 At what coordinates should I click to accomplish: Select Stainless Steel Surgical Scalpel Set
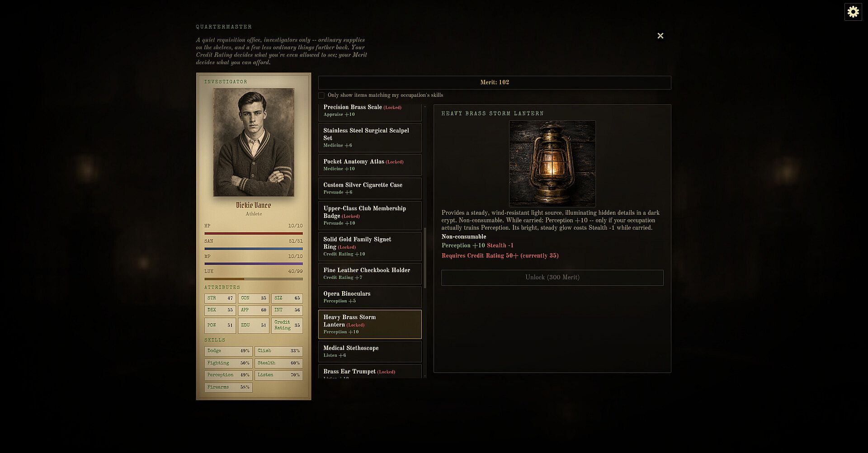coord(370,138)
